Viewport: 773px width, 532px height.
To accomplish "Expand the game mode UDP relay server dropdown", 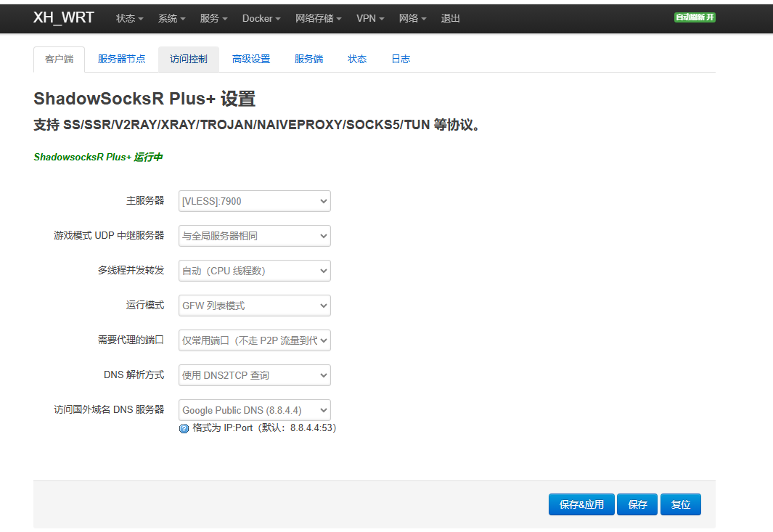I will [254, 236].
